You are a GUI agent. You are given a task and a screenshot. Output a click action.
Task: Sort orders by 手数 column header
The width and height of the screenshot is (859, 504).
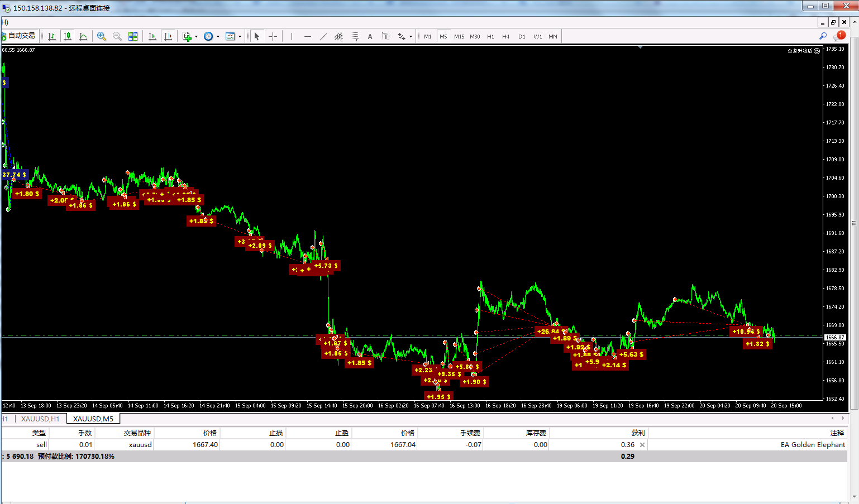[85, 433]
